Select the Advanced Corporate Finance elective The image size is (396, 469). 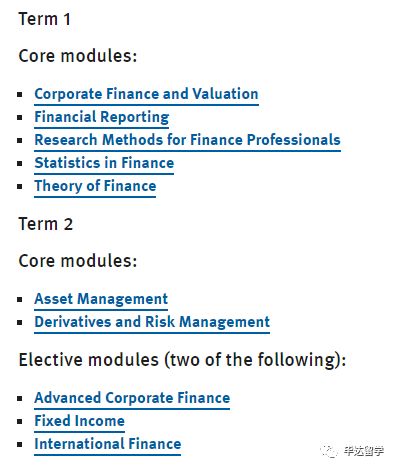132,398
